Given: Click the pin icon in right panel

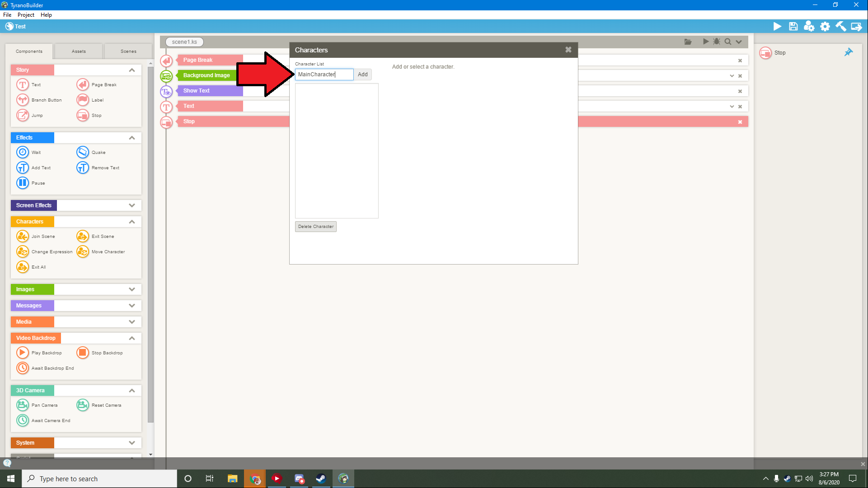Looking at the screenshot, I should tap(849, 52).
